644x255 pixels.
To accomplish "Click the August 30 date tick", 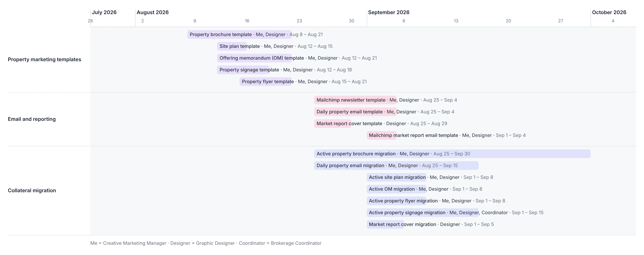I will tap(351, 21).
